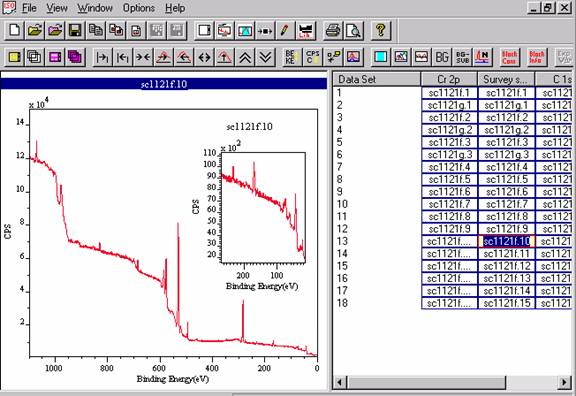Select sc1121f.15 in the Survey column
Image resolution: width=576 pixels, height=396 pixels.
coord(507,303)
